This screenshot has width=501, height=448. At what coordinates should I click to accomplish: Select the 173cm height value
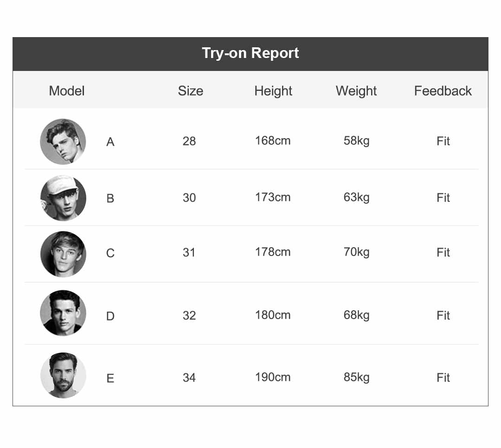[273, 197]
